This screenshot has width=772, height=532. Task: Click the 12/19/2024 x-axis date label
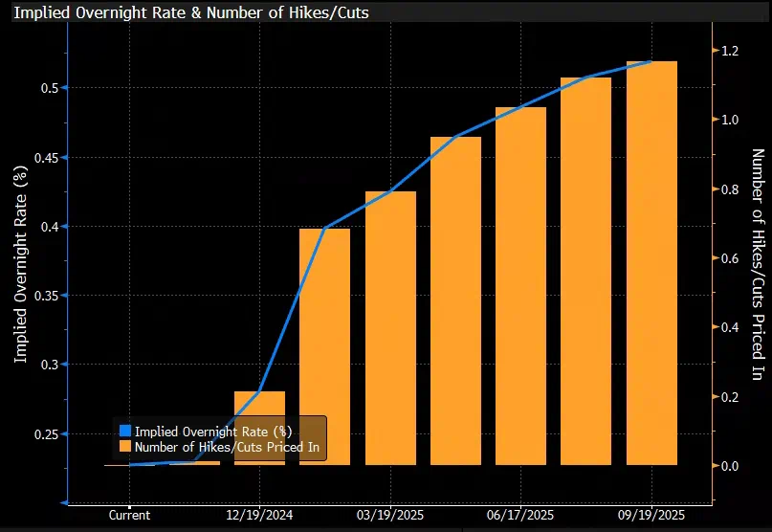point(259,515)
